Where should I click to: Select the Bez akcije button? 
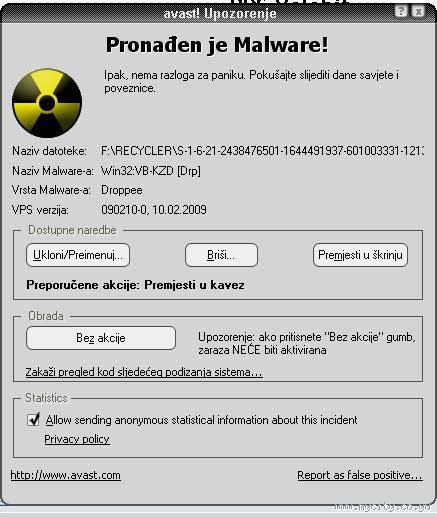point(101,338)
